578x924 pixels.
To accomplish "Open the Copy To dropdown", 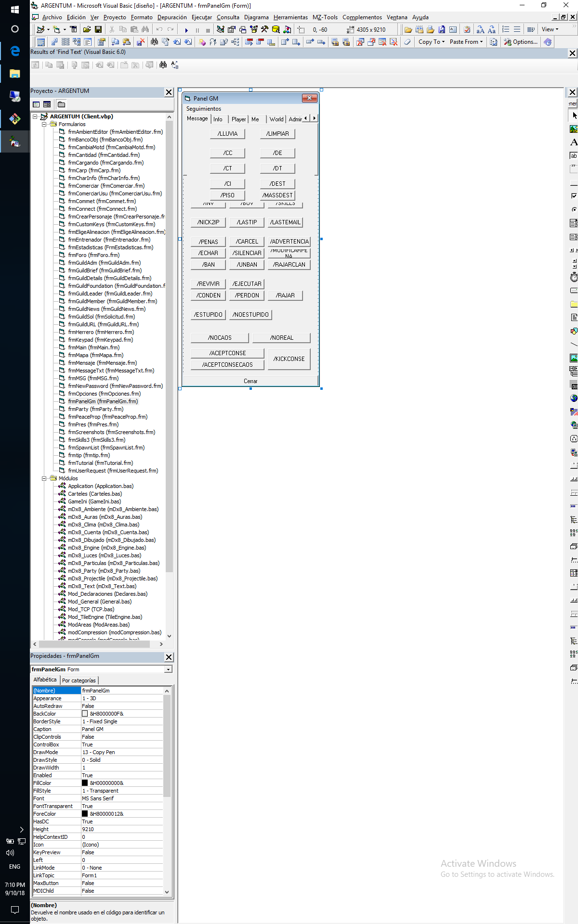I will click(x=431, y=42).
